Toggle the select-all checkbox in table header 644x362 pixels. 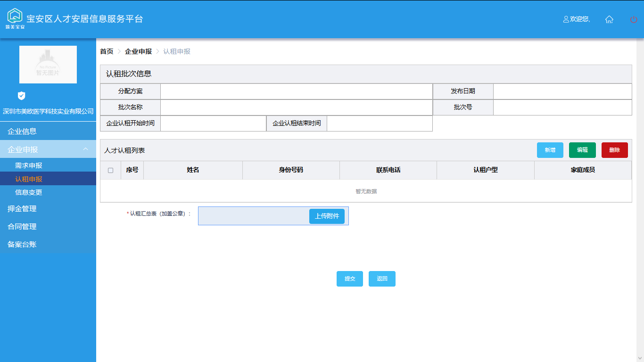tap(110, 170)
